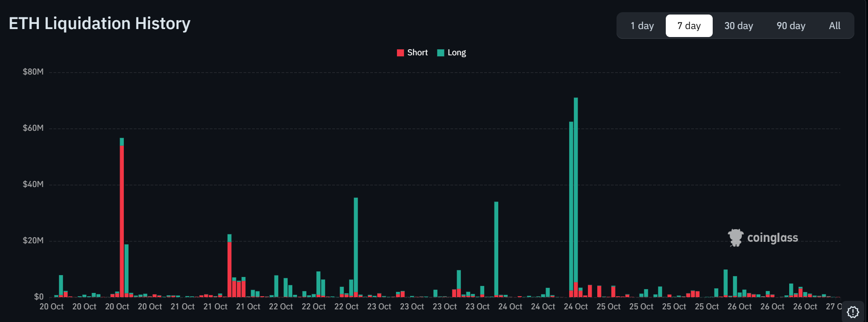This screenshot has width=868, height=322.
Task: Click the tall red 20 Oct short bar
Action: (122, 221)
